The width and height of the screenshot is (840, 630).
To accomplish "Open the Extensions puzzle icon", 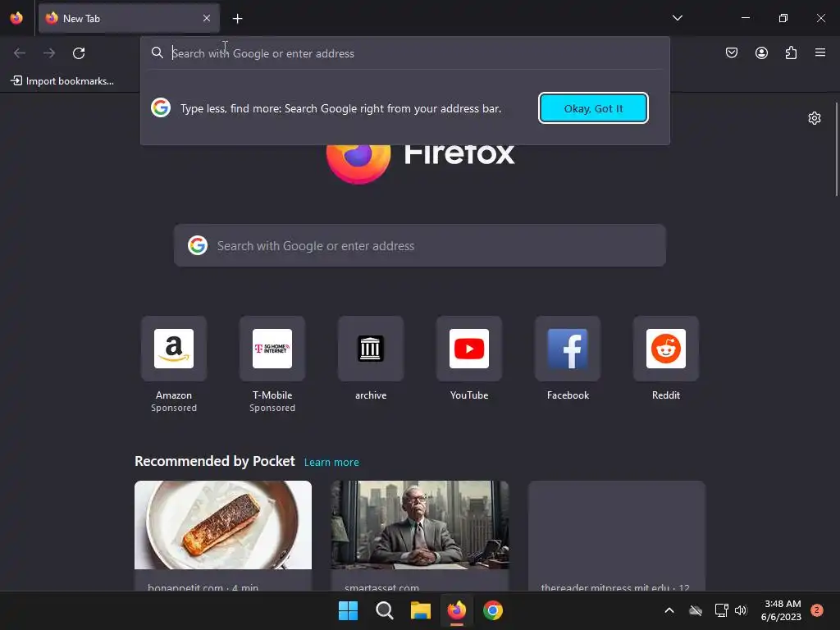I will click(x=791, y=52).
